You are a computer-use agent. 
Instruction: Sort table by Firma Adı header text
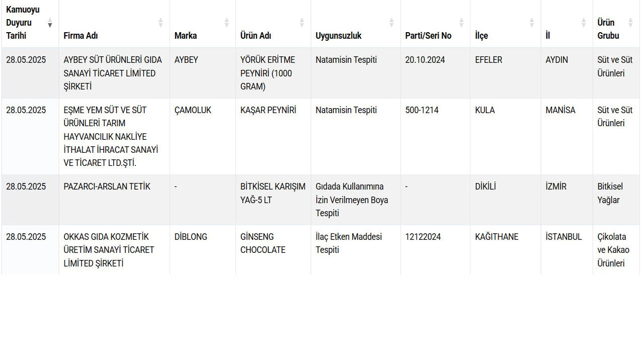[x=80, y=36]
